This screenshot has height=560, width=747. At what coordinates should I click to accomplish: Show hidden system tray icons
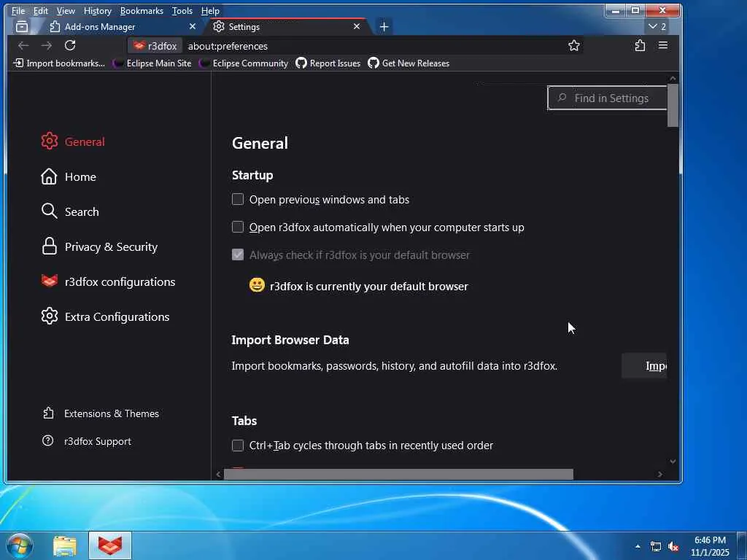[638, 546]
